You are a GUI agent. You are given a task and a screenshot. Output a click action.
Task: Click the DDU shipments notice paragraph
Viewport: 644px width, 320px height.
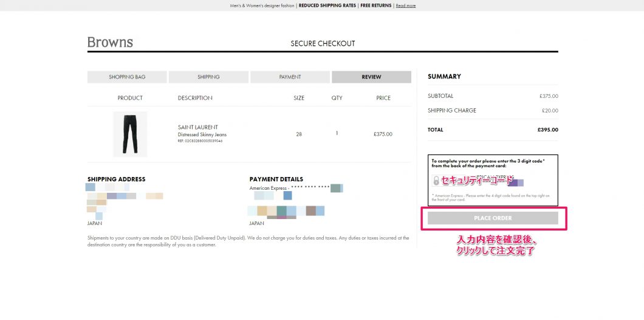tap(248, 241)
